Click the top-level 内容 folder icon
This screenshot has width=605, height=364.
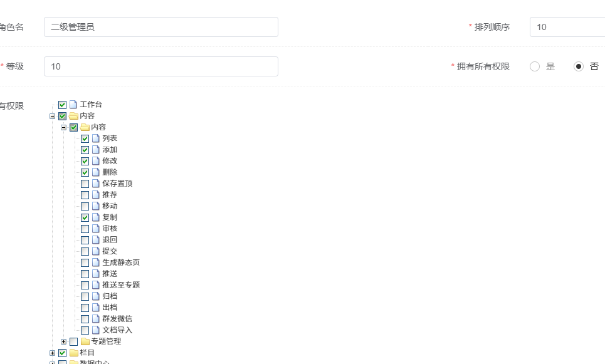point(73,116)
